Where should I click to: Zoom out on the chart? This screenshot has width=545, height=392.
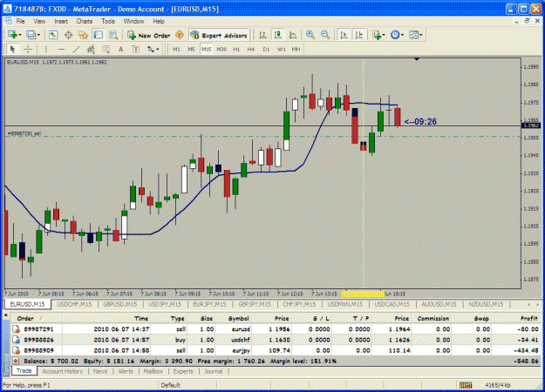(325, 35)
